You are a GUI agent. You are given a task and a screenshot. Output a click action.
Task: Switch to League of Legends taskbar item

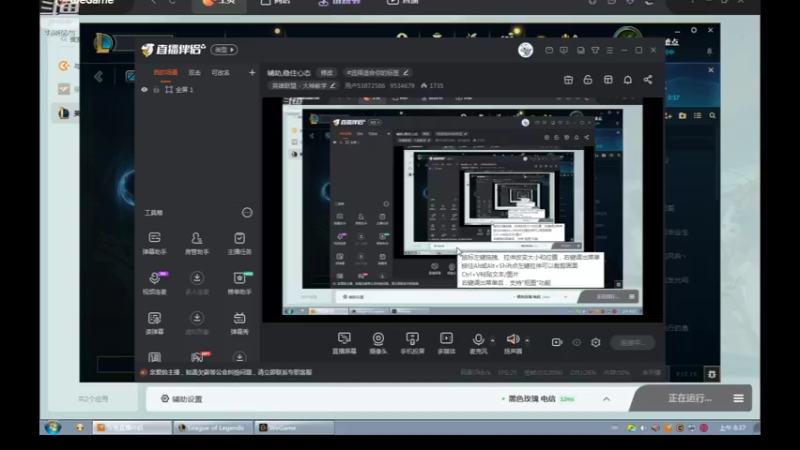(x=211, y=428)
